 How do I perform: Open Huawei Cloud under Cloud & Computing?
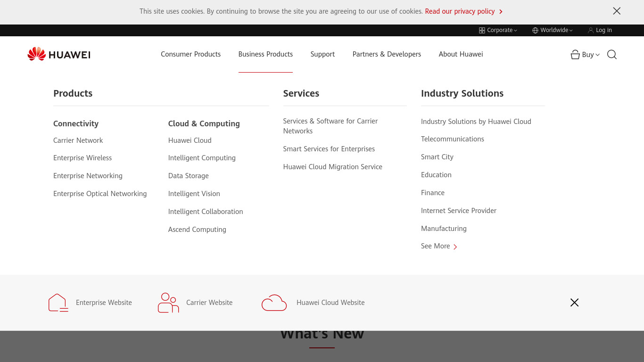190,140
